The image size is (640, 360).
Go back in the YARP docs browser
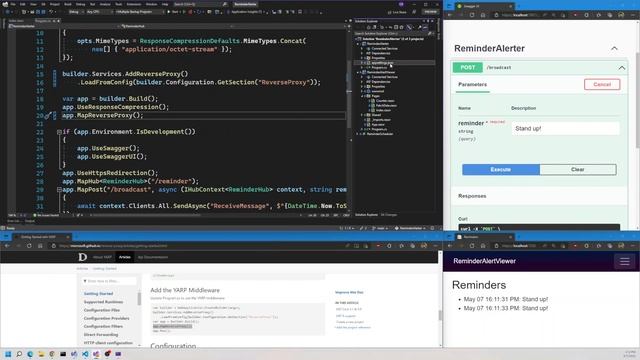pyautogui.click(x=7, y=246)
